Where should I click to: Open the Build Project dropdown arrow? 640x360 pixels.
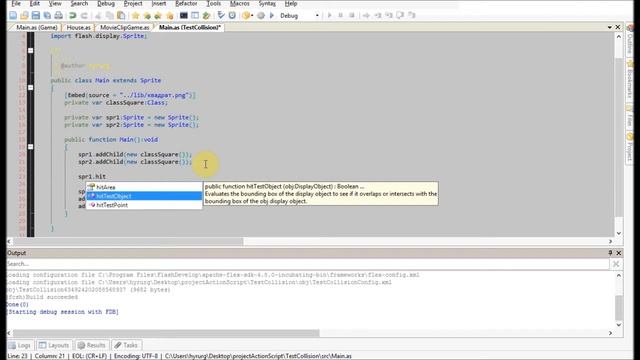(x=252, y=16)
